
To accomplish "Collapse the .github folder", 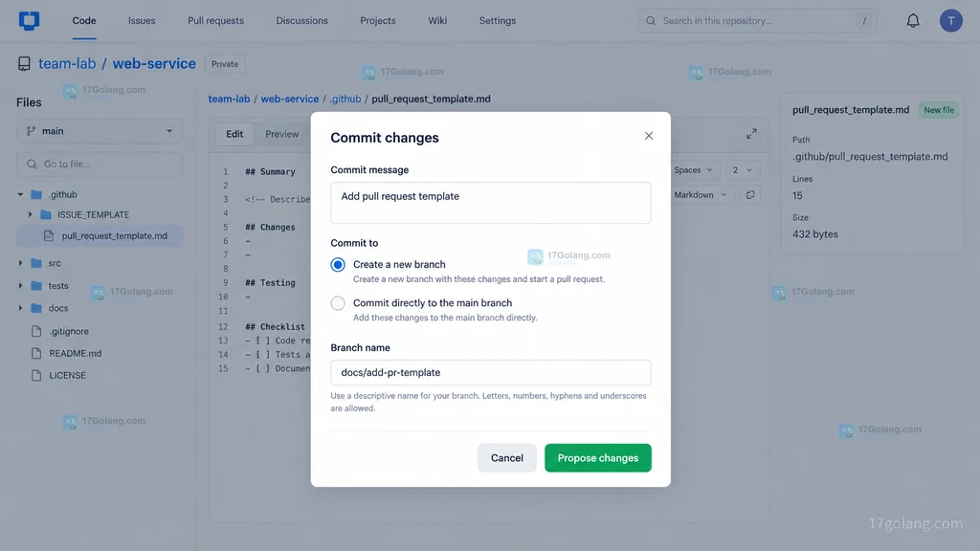I will pyautogui.click(x=21, y=194).
